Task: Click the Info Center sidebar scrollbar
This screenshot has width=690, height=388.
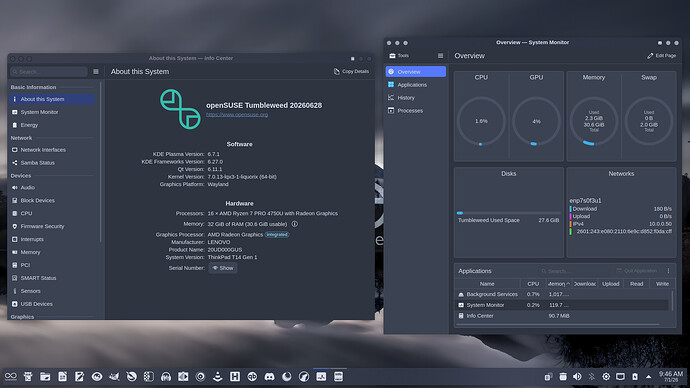Action: tap(101, 162)
